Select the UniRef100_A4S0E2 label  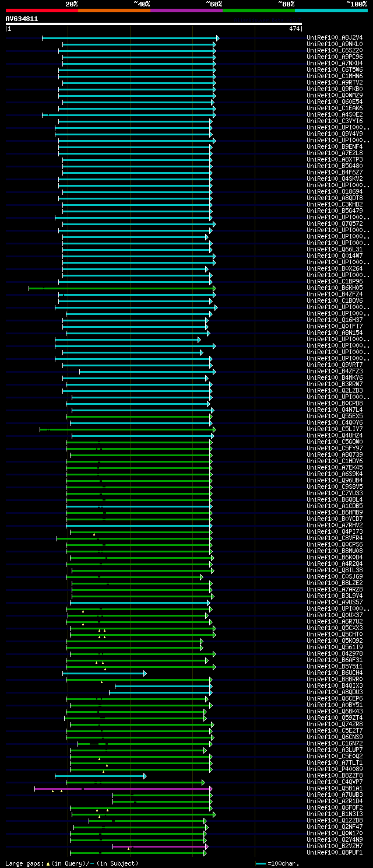click(x=335, y=115)
